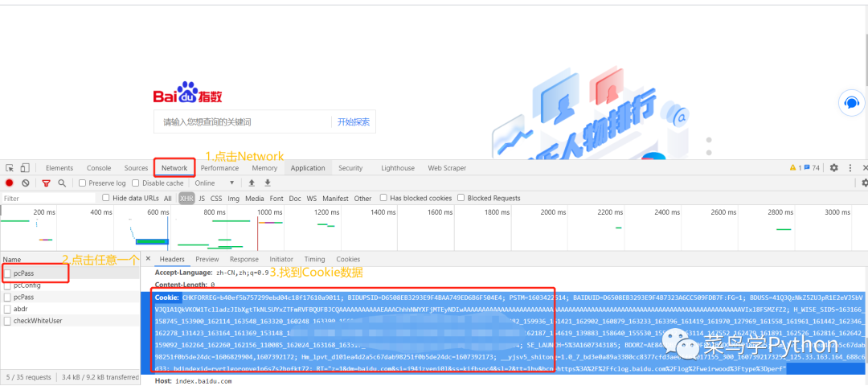Filter requests by CSS
Viewport: 868px width, 386px height.
pyautogui.click(x=216, y=199)
